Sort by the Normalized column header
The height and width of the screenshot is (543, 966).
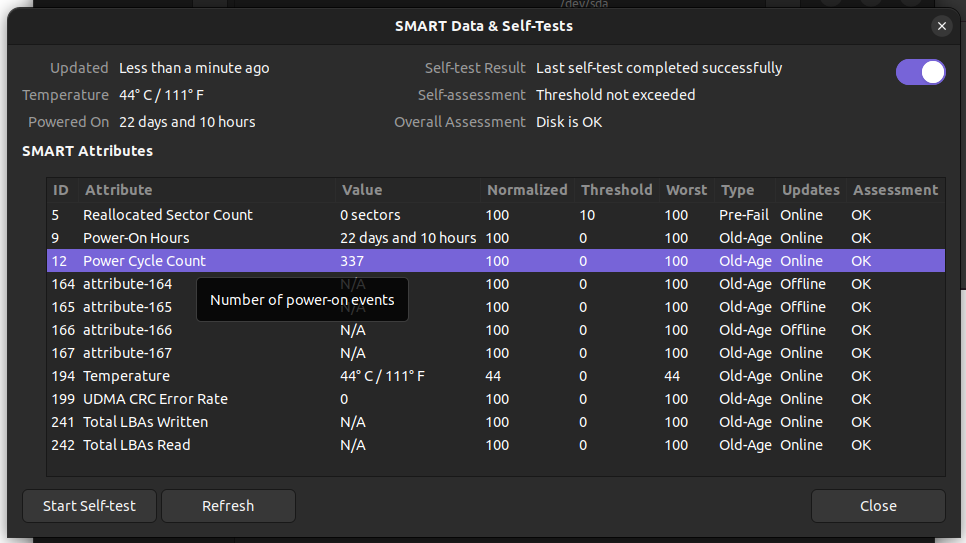point(526,190)
